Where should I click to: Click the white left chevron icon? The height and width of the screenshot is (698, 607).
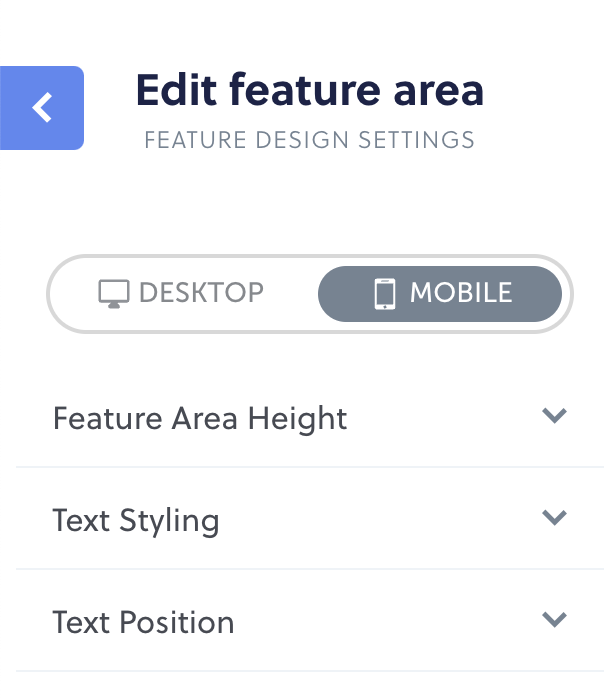42,107
